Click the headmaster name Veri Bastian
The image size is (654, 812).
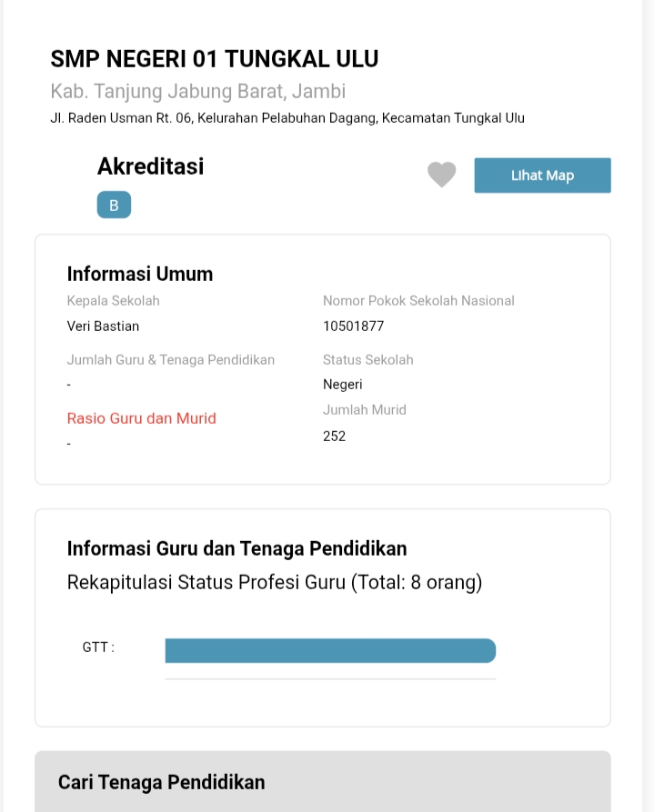[x=104, y=326]
